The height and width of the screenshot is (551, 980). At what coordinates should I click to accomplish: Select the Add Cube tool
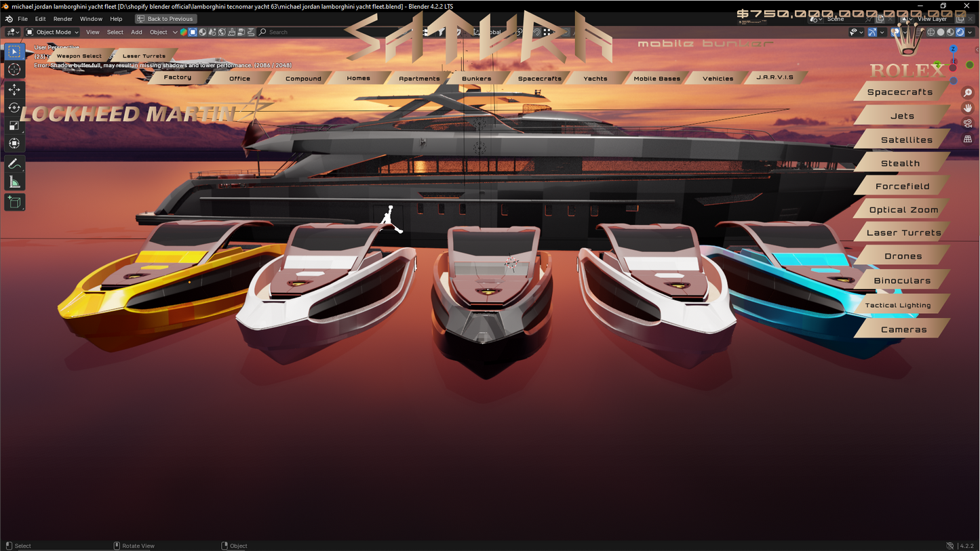[14, 202]
